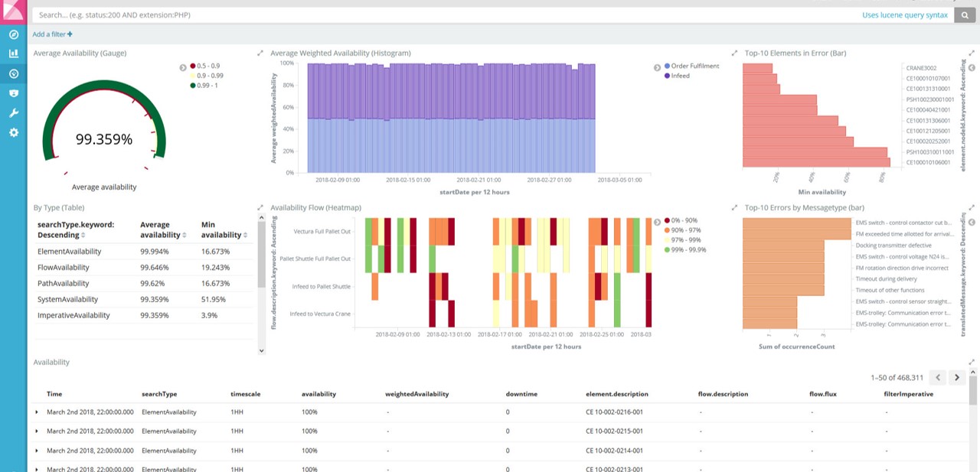The height and width of the screenshot is (472, 980).
Task: Click the timescale column header
Action: pyautogui.click(x=246, y=394)
